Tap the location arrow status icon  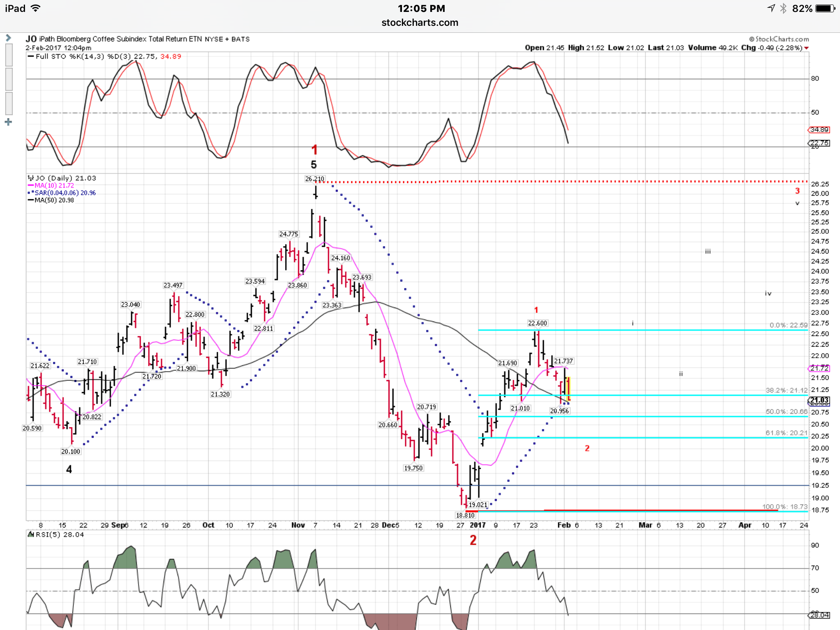click(x=771, y=8)
